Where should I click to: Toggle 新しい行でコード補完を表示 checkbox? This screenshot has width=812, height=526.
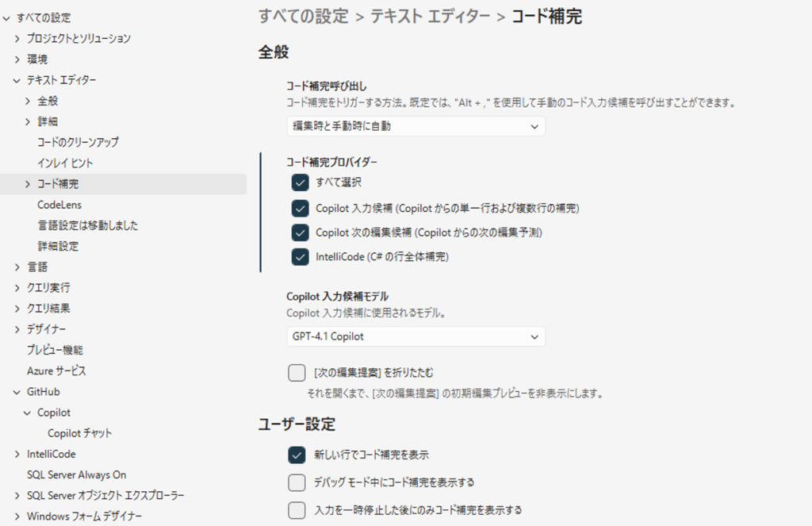point(297,455)
